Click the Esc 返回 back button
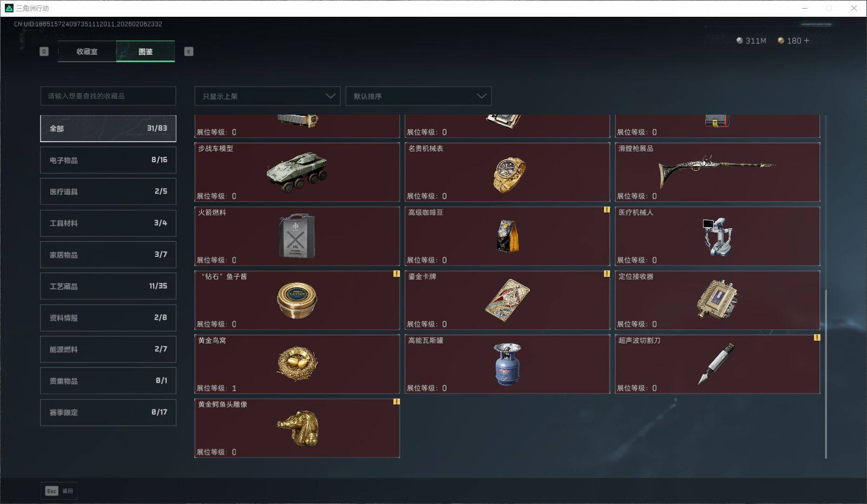Viewport: 867px width, 504px height. pyautogui.click(x=59, y=491)
